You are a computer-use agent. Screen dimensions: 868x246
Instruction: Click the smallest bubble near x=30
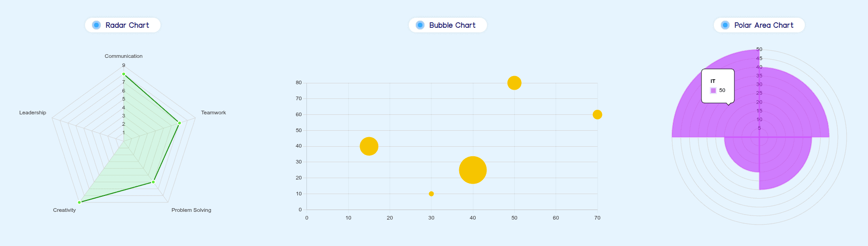431,194
